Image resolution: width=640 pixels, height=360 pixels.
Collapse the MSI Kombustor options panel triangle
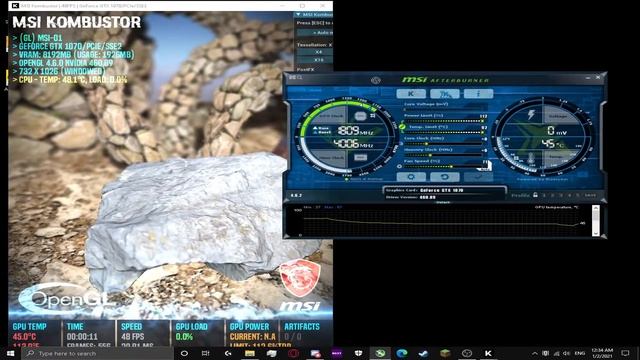point(298,15)
